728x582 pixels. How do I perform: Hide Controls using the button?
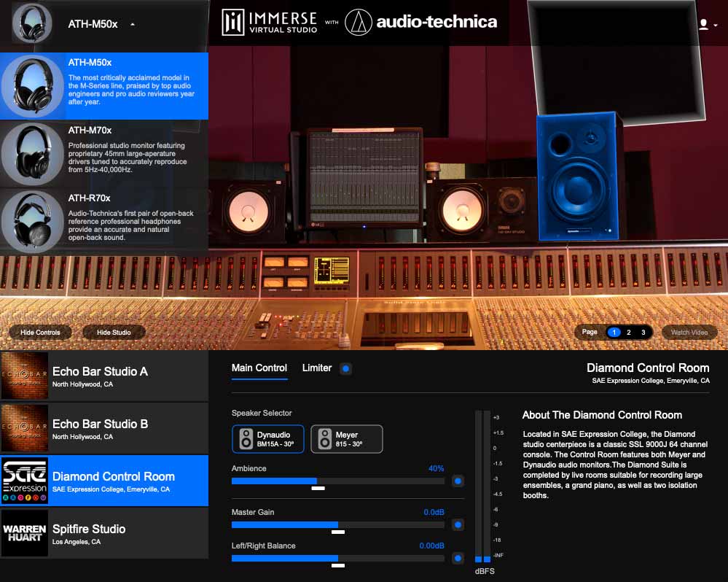point(39,332)
